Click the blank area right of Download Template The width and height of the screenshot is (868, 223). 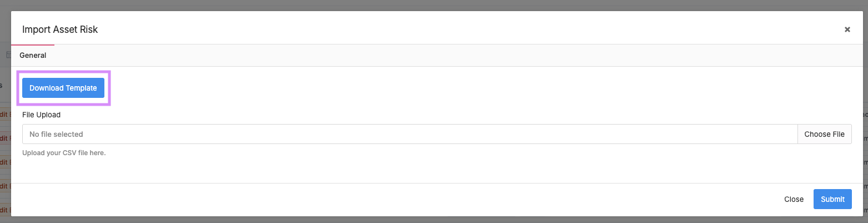(x=444, y=88)
